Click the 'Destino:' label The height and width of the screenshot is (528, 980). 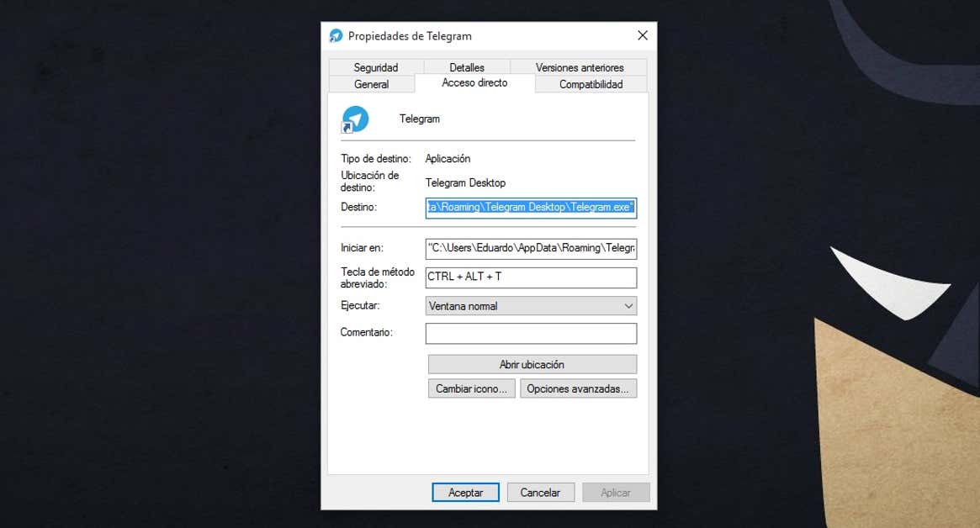[358, 207]
